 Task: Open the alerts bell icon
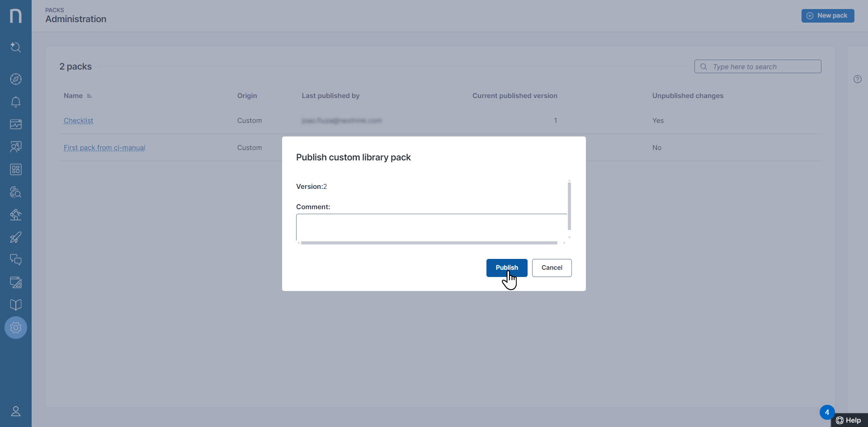tap(16, 102)
